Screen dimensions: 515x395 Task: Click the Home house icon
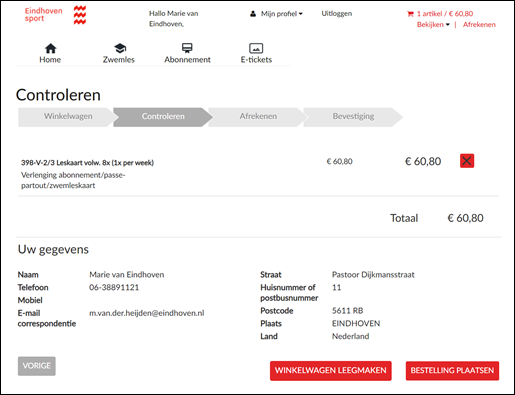pyautogui.click(x=50, y=49)
